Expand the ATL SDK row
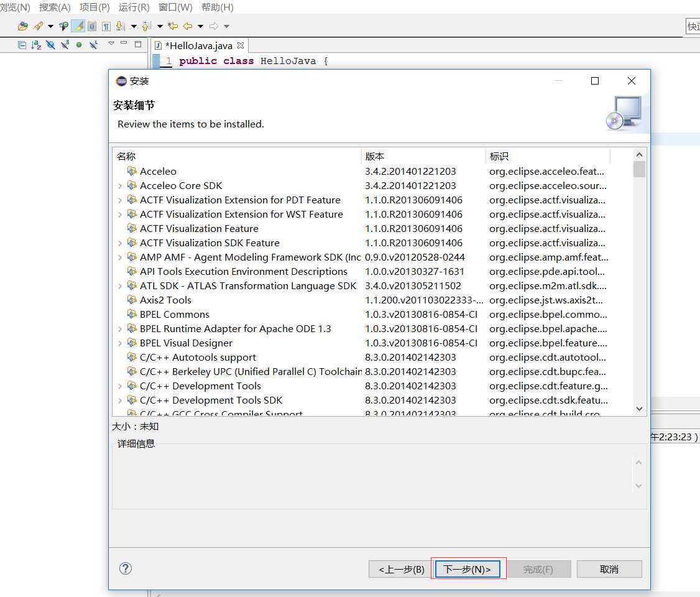Viewport: 700px width, 597px height. pyautogui.click(x=120, y=286)
